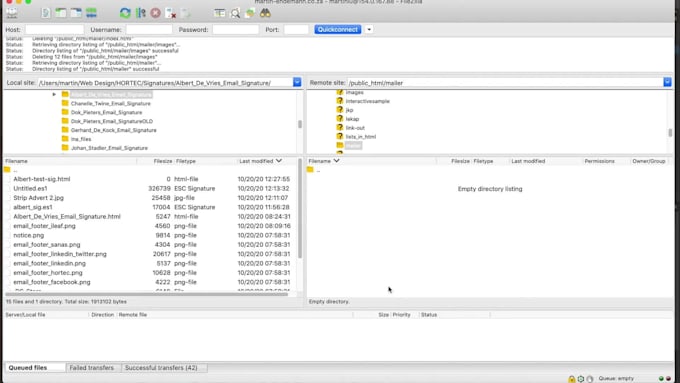
Task: Sort remote list by Owner/Group column
Action: click(648, 161)
